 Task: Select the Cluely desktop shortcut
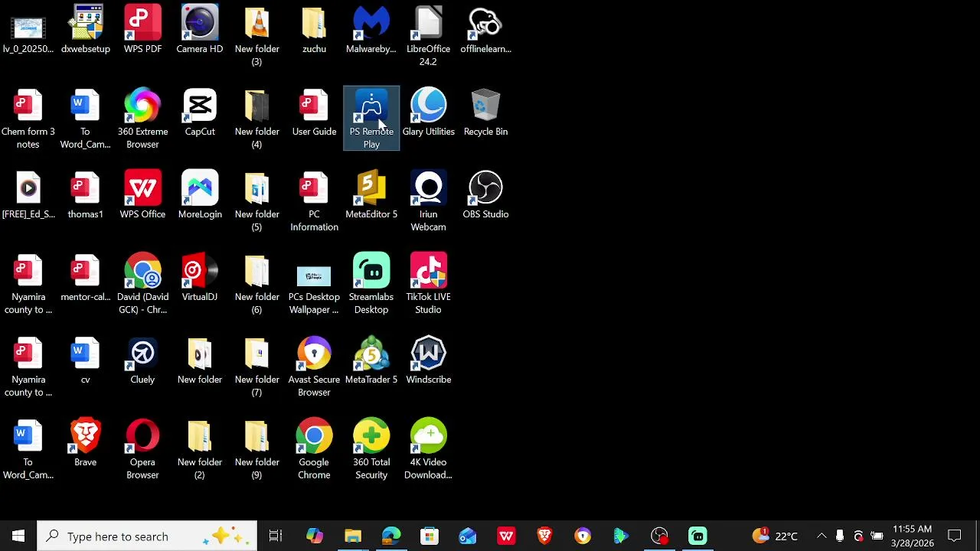click(142, 360)
